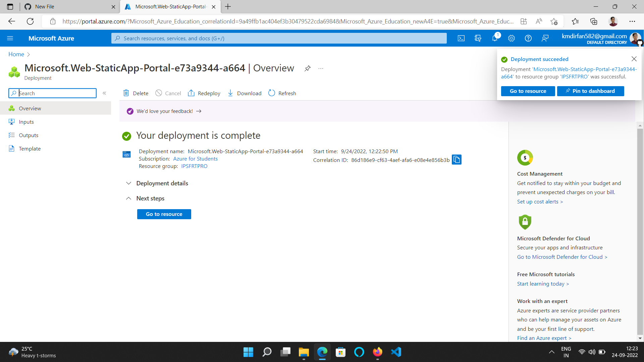Pin the deployment overview page
This screenshot has height=362, width=644.
point(307,68)
